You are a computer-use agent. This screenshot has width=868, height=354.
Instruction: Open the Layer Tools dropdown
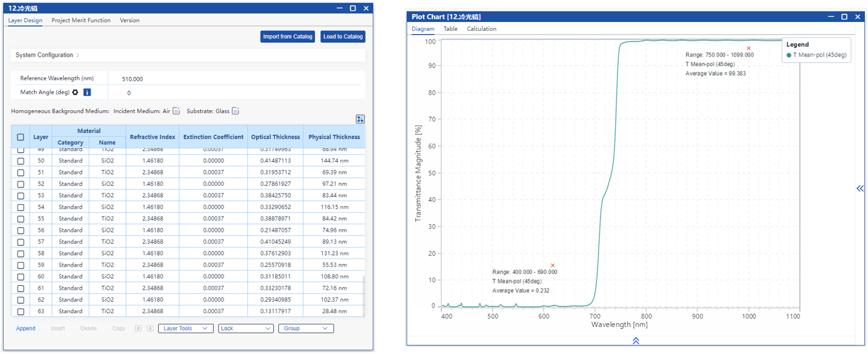(186, 328)
